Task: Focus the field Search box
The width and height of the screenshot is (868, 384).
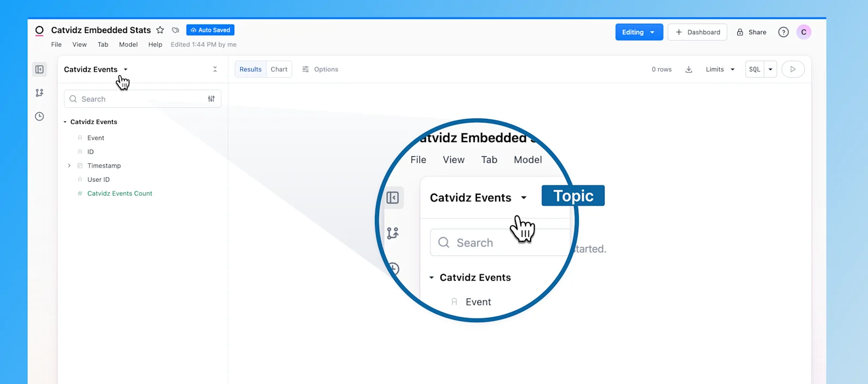Action: [x=143, y=99]
